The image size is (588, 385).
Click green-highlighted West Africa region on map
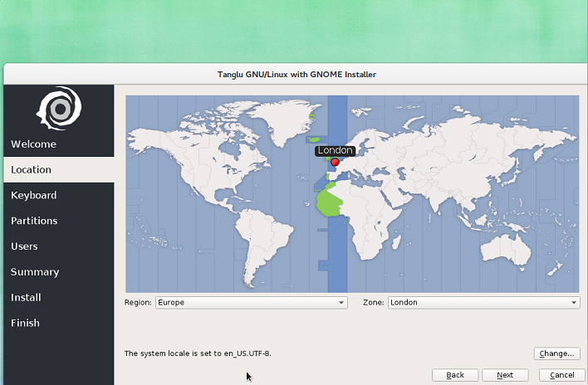329,203
